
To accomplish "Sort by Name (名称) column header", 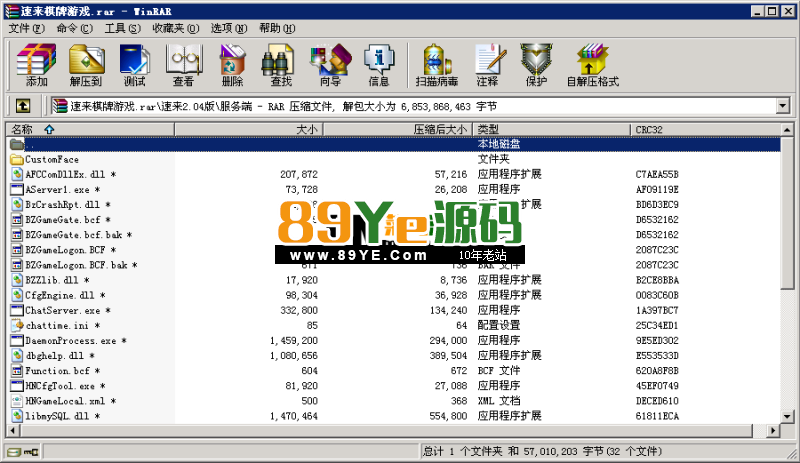I will point(90,130).
